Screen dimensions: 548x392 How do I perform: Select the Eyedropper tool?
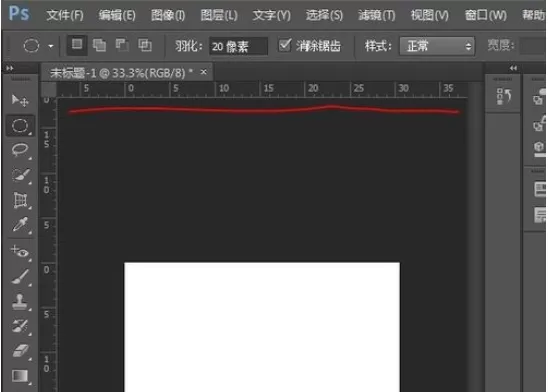tap(20, 225)
